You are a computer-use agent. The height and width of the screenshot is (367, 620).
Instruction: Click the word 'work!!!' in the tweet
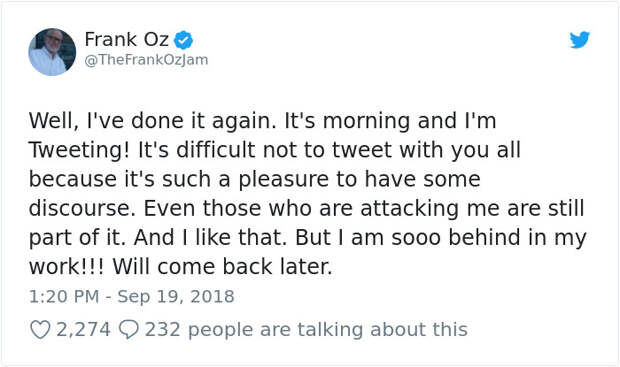pyautogui.click(x=67, y=267)
